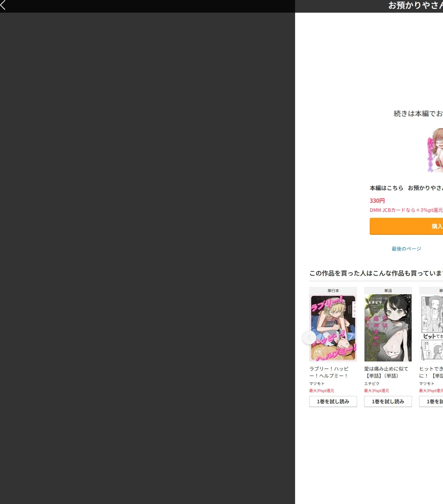
Task: Open the 愛は痛み止めに似て cover image
Action: click(x=388, y=328)
